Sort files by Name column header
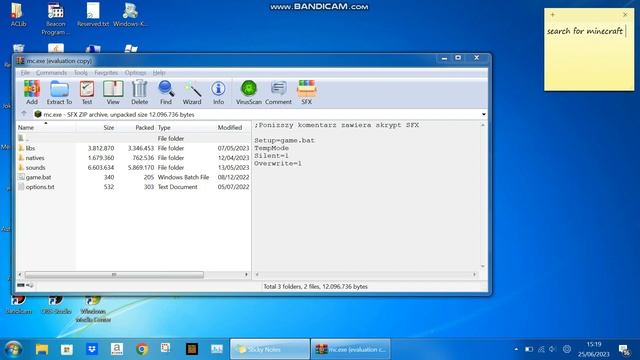 coord(46,127)
